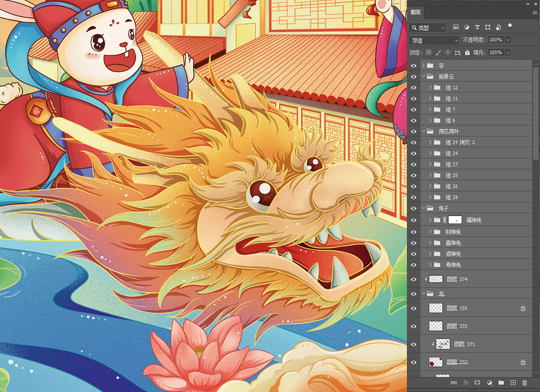
Task: Select the 组 27 group
Action: (x=476, y=164)
